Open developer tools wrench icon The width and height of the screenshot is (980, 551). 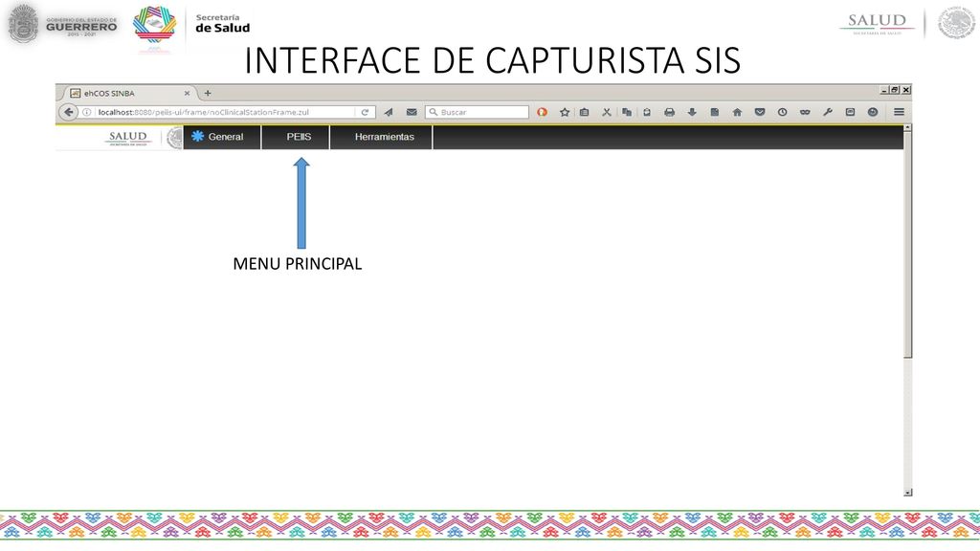[x=828, y=113]
